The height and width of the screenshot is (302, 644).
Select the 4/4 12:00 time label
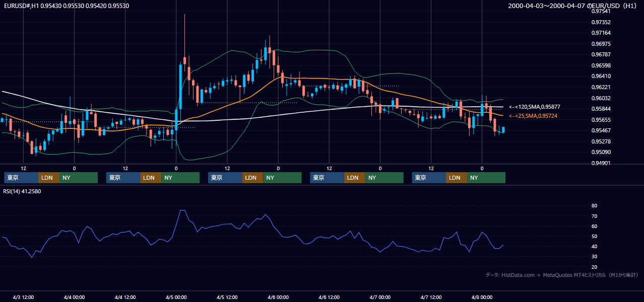click(125, 297)
